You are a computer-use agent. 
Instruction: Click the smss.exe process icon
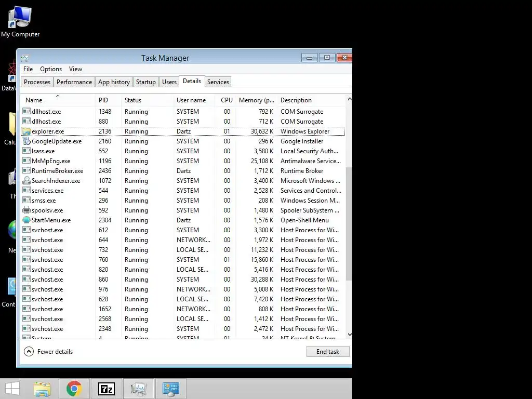coord(26,200)
